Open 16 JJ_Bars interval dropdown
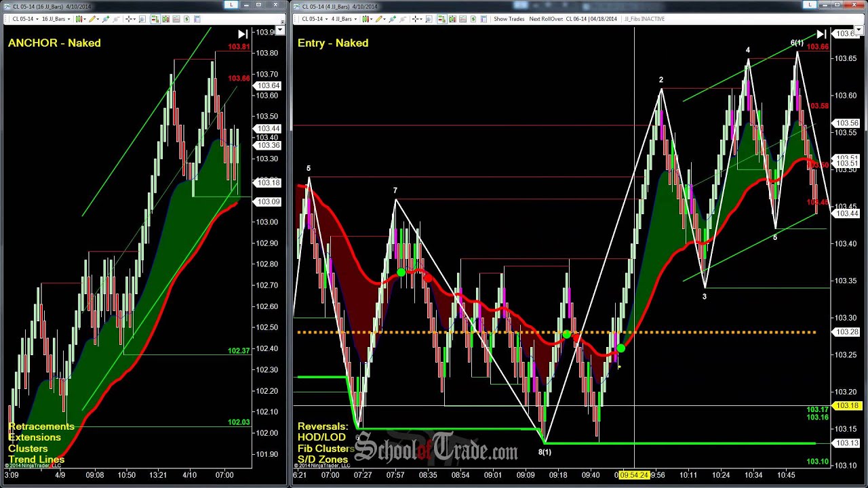 57,19
